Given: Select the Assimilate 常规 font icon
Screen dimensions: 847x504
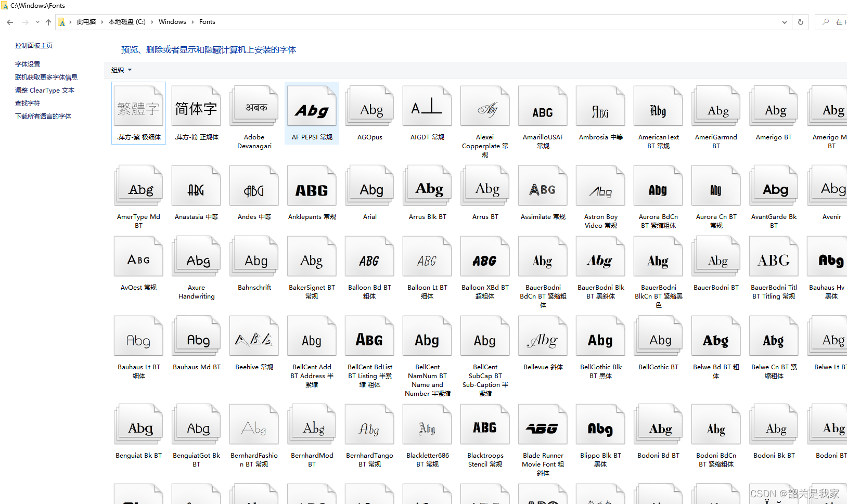Looking at the screenshot, I should point(543,186).
